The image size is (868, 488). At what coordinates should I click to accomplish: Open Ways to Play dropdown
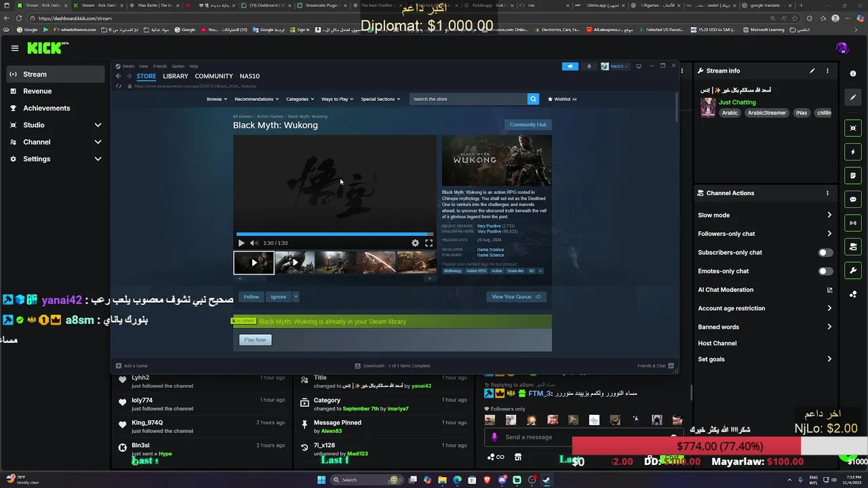tap(337, 99)
